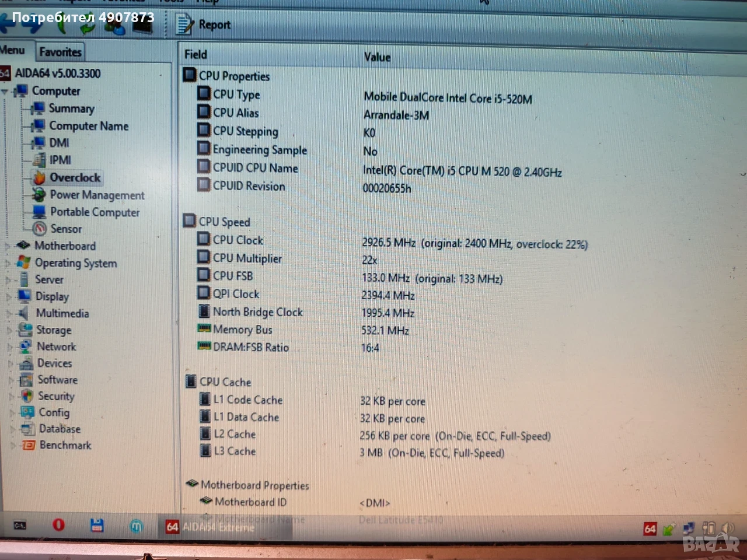Screen dimensions: 747x560
Task: Click the Overclock flame icon
Action: (x=39, y=177)
